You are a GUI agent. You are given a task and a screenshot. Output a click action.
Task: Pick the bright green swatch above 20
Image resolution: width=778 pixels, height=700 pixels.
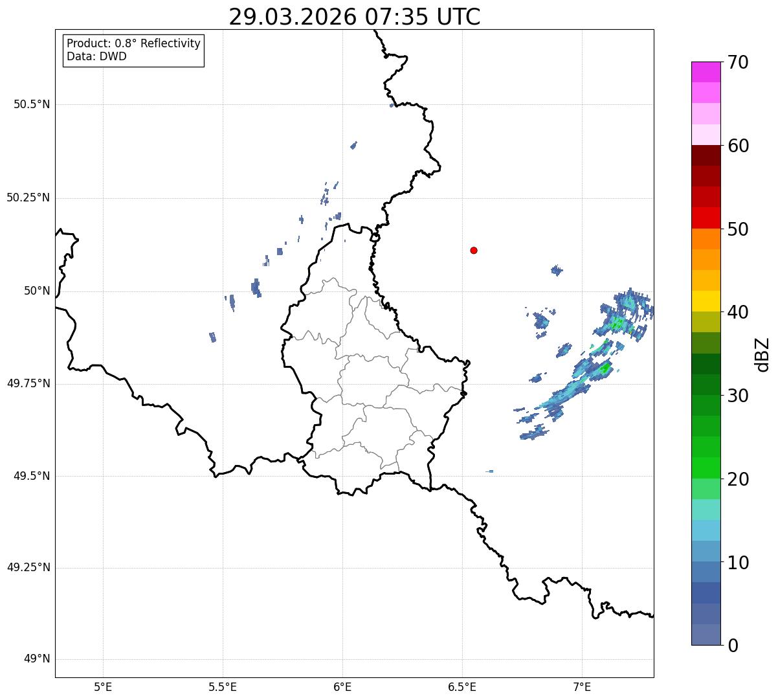pyautogui.click(x=706, y=468)
